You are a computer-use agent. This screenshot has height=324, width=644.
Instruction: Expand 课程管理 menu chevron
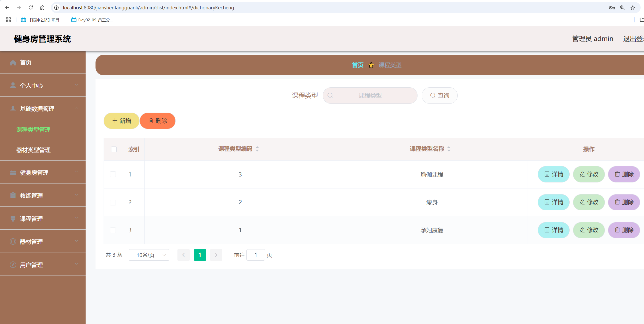(76, 218)
